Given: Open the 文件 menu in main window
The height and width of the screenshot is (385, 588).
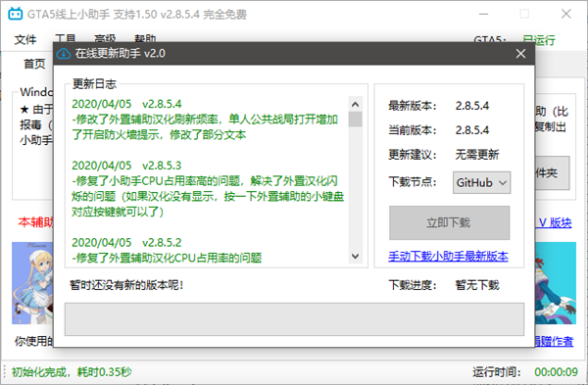Looking at the screenshot, I should 25,39.
